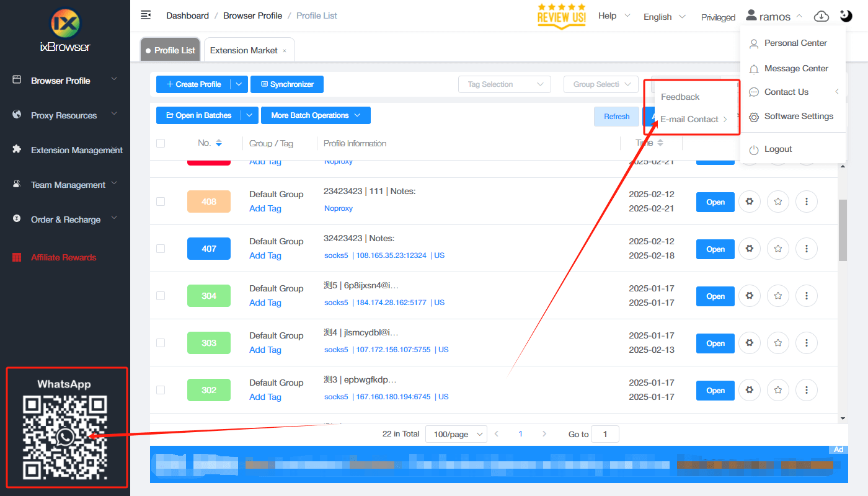Open the Tag Selection dropdown

pos(504,84)
